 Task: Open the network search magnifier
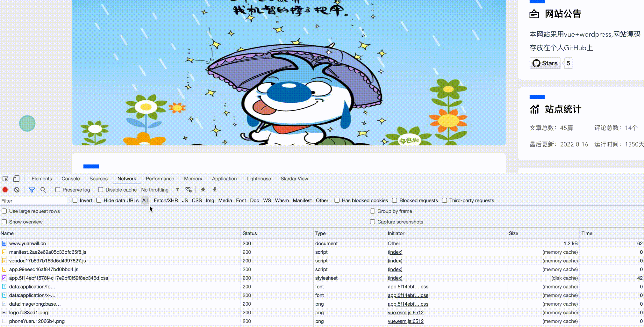tap(43, 190)
